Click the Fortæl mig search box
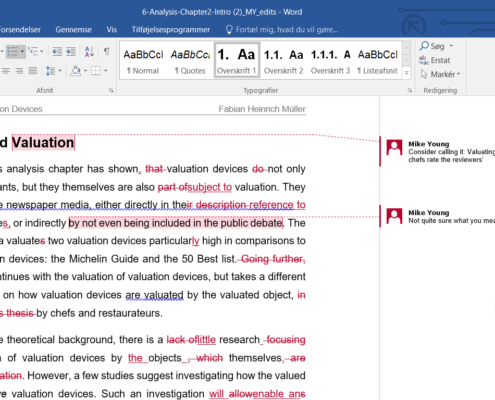This screenshot has height=400, width=495. pyautogui.click(x=287, y=30)
